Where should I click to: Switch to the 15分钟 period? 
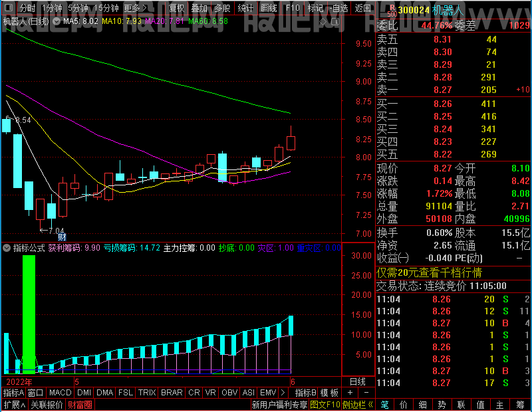(x=106, y=8)
